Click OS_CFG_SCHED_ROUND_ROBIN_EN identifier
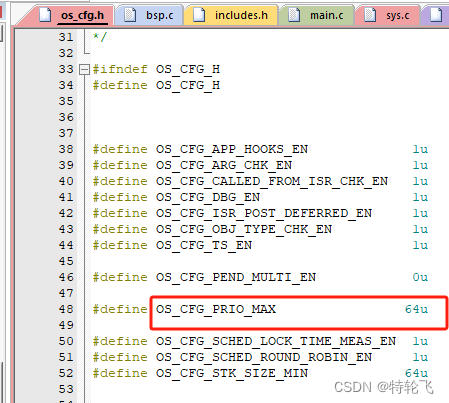Viewport: 449px width, 403px height. (264, 358)
